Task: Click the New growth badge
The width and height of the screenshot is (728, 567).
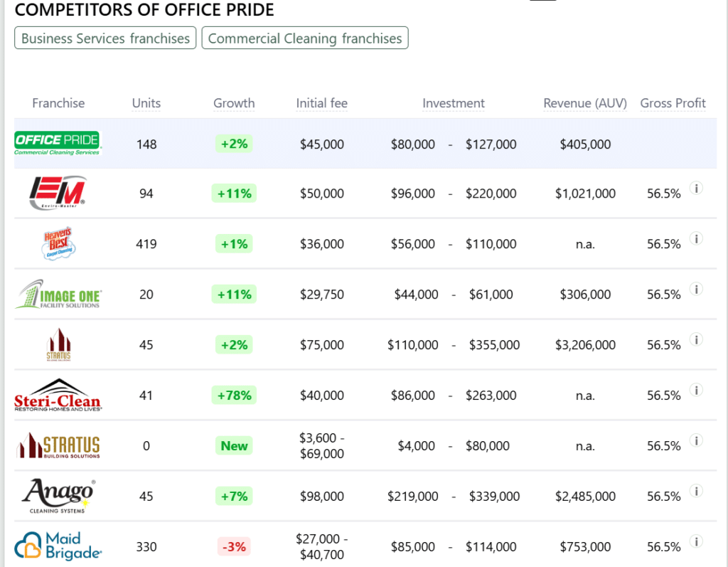Action: point(234,445)
